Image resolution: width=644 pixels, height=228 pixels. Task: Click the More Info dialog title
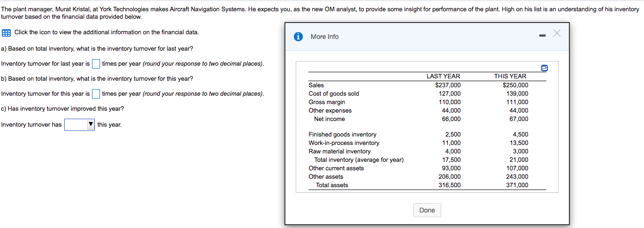tap(324, 37)
